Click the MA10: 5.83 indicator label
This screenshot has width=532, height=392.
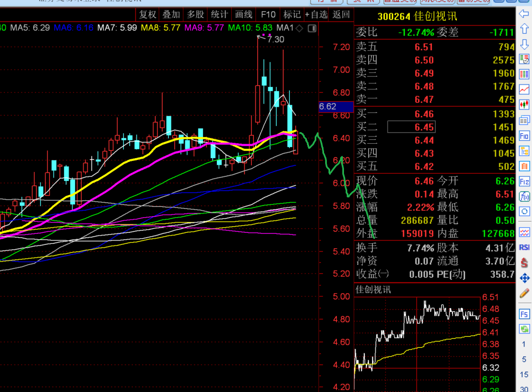point(250,28)
